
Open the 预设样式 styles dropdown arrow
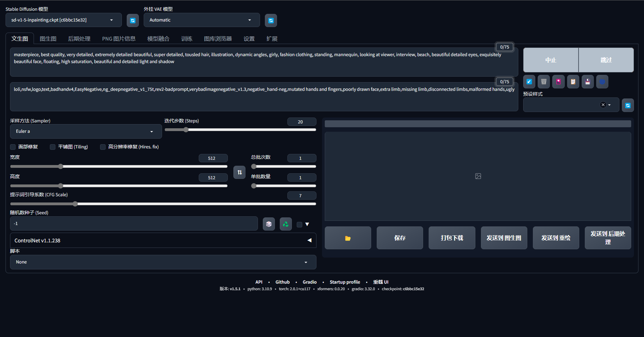(x=609, y=105)
